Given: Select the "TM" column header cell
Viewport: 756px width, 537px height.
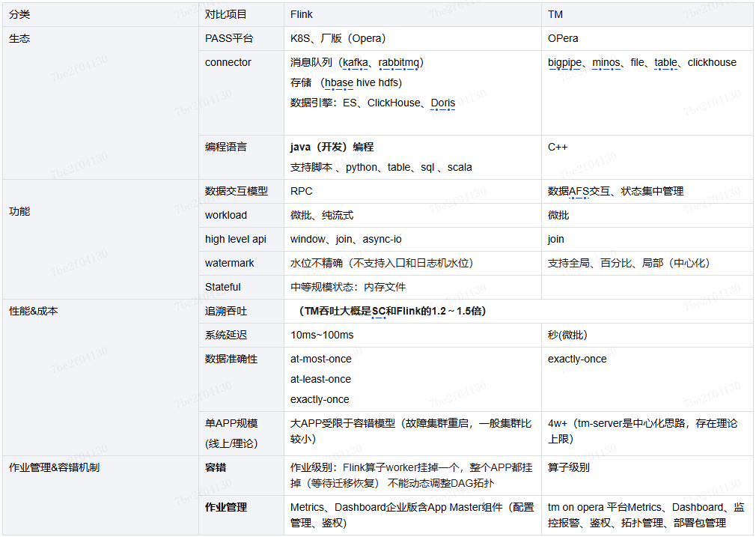Looking at the screenshot, I should click(555, 14).
